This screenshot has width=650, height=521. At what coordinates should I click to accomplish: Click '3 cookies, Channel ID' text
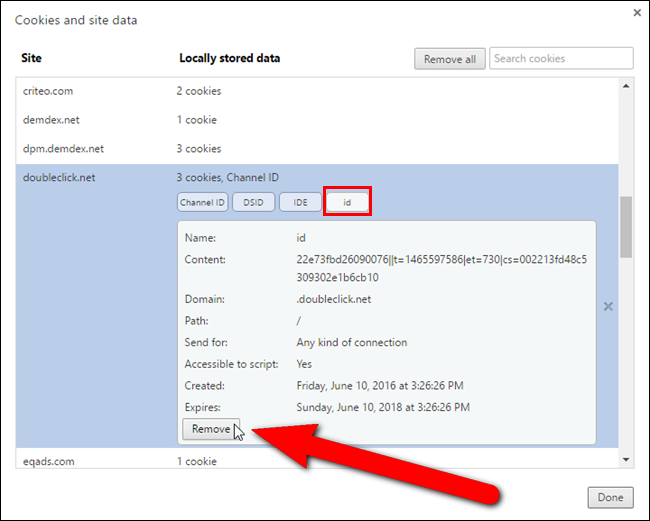pos(228,177)
